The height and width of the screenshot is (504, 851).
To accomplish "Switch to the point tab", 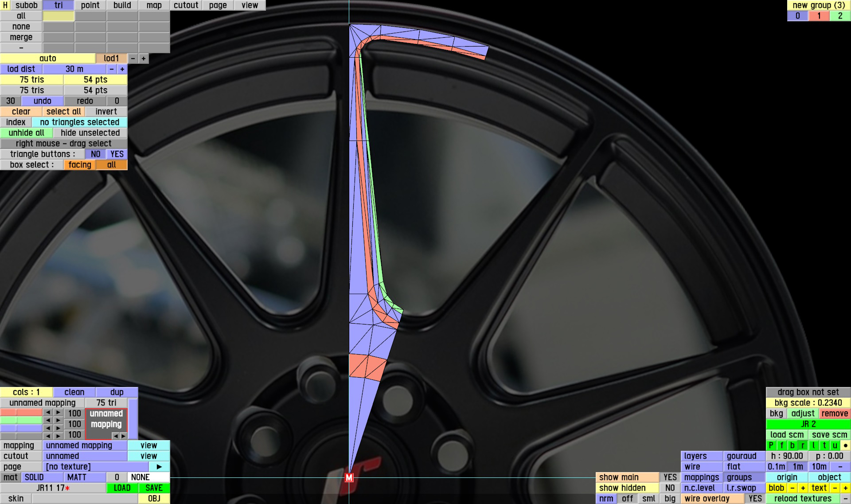I will [x=90, y=5].
